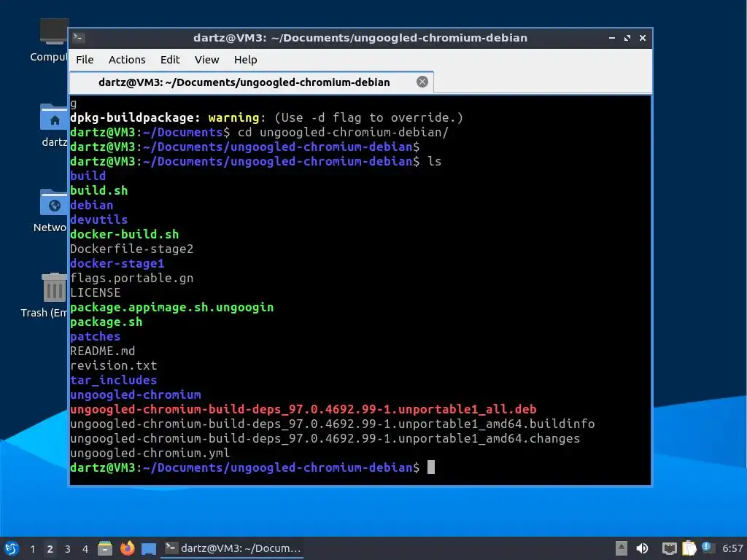Click the '_amd64.buildinfo' file name

tap(332, 424)
